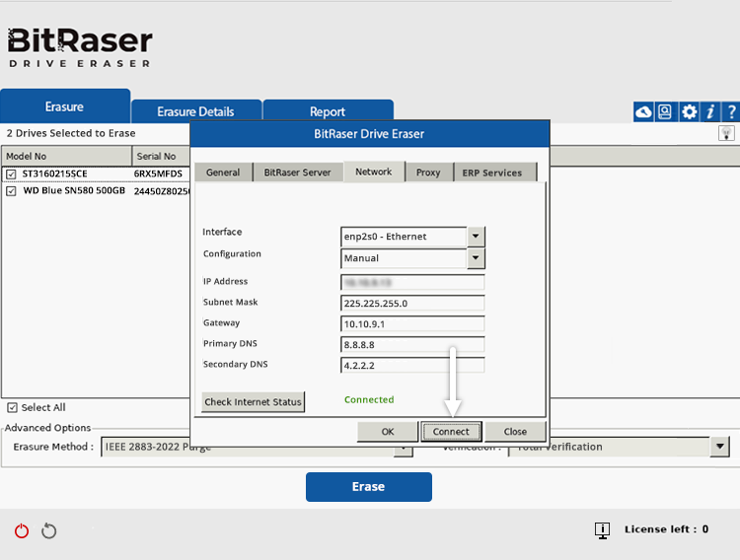Click the monitor info icon beside License left
Screen dimensions: 740x560
point(602,530)
